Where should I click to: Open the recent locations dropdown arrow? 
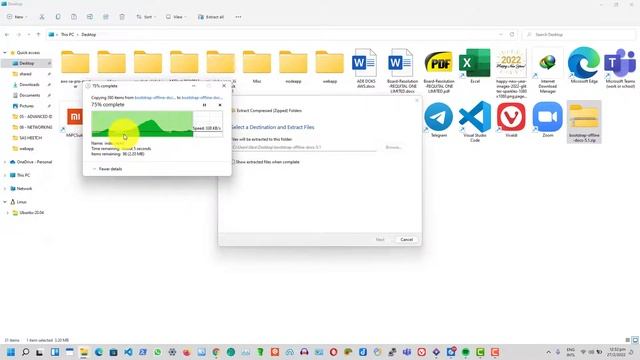pyautogui.click(x=29, y=35)
